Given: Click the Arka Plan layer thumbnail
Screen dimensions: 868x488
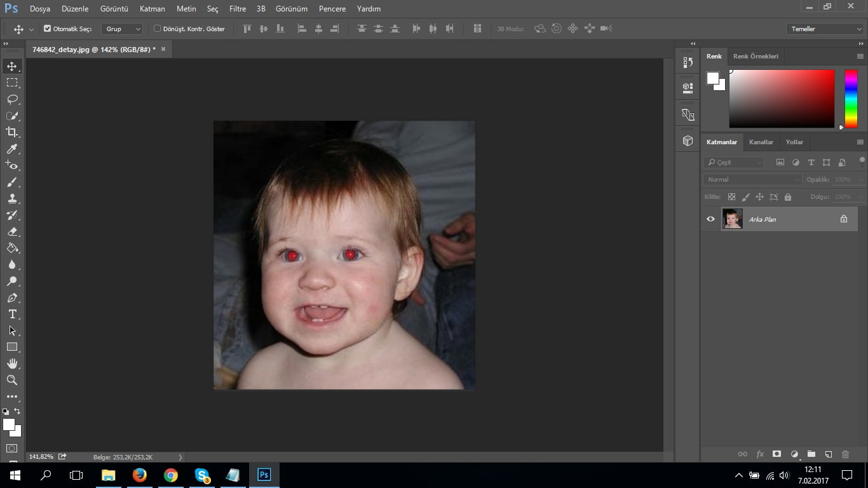Looking at the screenshot, I should pos(732,219).
